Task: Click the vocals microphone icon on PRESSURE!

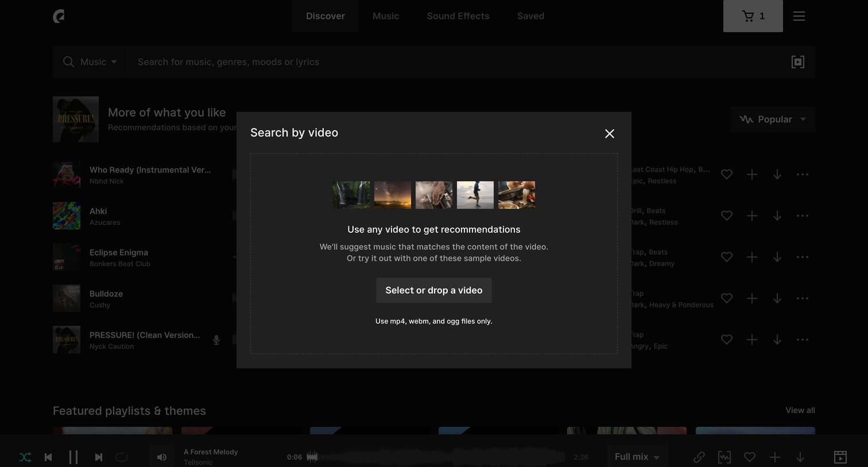Action: pyautogui.click(x=216, y=340)
